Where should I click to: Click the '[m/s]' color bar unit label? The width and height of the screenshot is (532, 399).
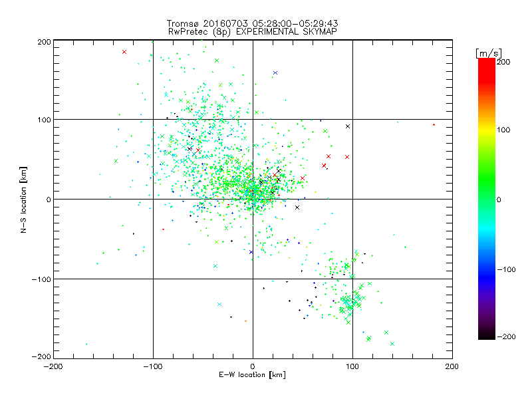pyautogui.click(x=489, y=53)
